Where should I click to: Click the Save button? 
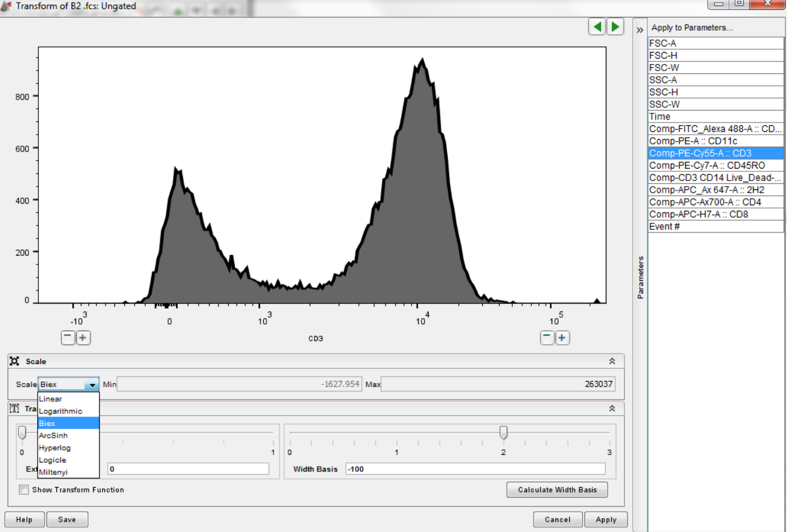pos(67,519)
